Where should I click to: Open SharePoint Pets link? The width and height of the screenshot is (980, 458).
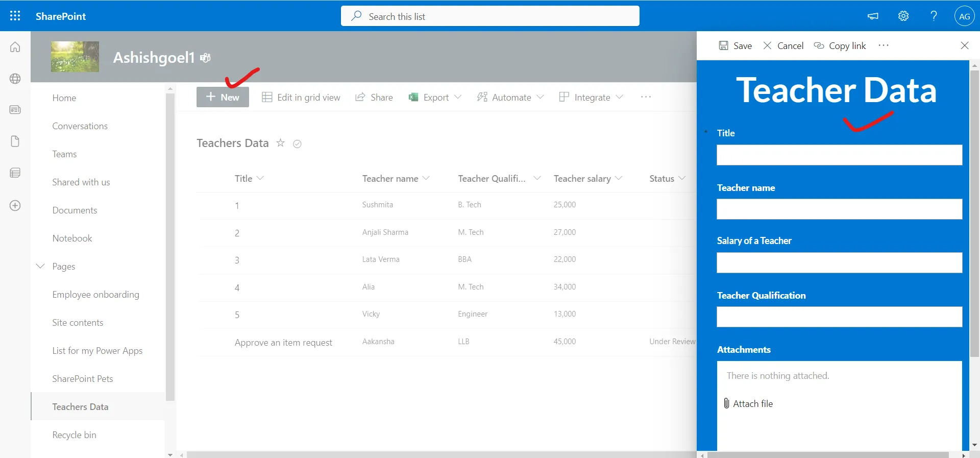82,378
